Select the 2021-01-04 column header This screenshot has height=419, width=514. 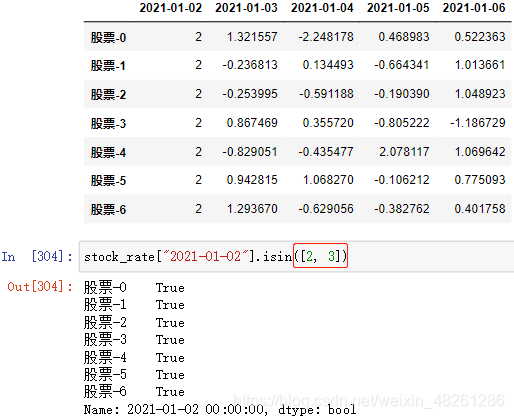coord(322,8)
